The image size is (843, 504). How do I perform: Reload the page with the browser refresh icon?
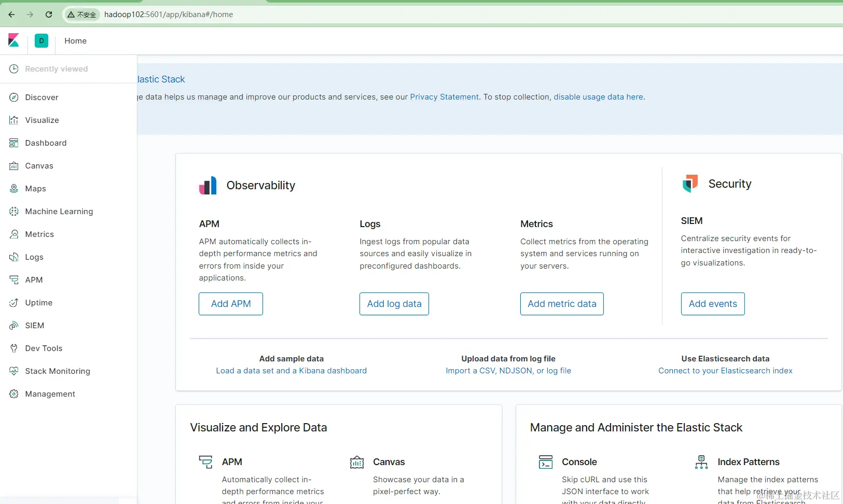click(x=49, y=15)
